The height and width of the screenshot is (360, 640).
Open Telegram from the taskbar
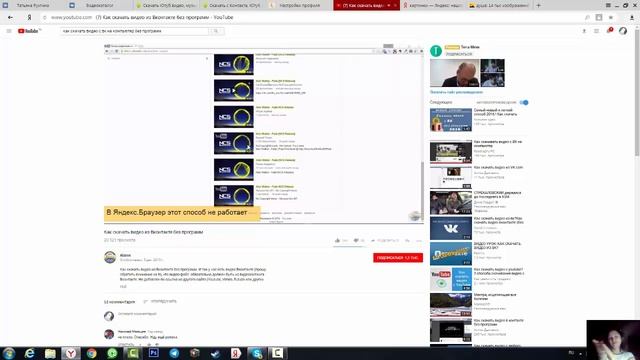(x=174, y=353)
